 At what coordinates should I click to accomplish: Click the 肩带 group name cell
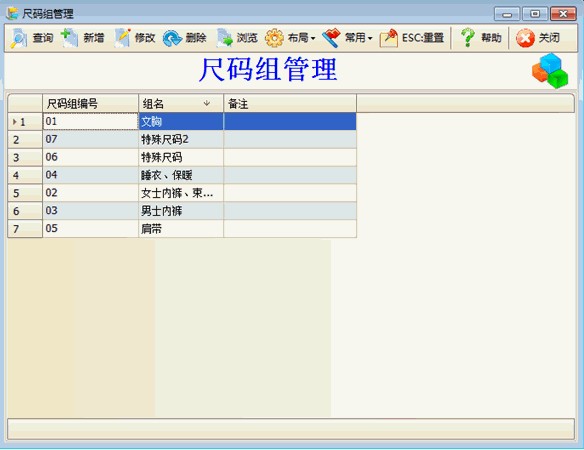click(x=181, y=228)
